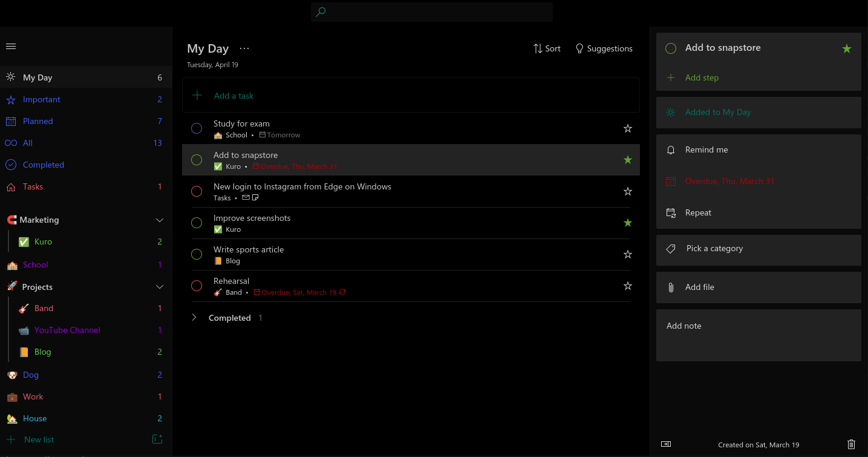Open the My Day options menu
The image size is (868, 457).
(244, 48)
